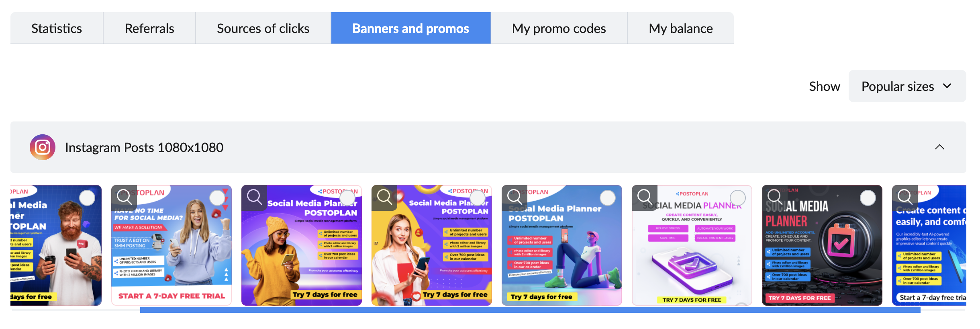Tick selection circle on 'Have no time' banner
This screenshot has height=329, width=980.
[217, 198]
